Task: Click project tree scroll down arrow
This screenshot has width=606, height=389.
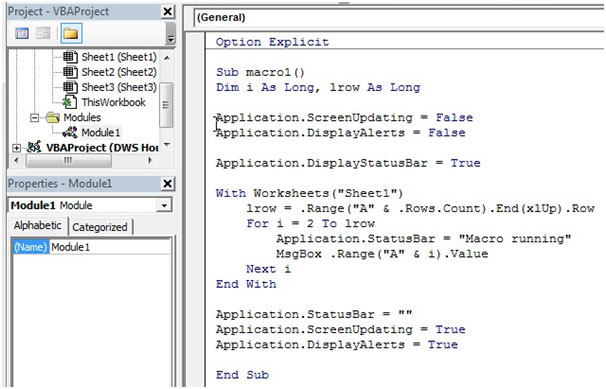Action: [x=167, y=145]
